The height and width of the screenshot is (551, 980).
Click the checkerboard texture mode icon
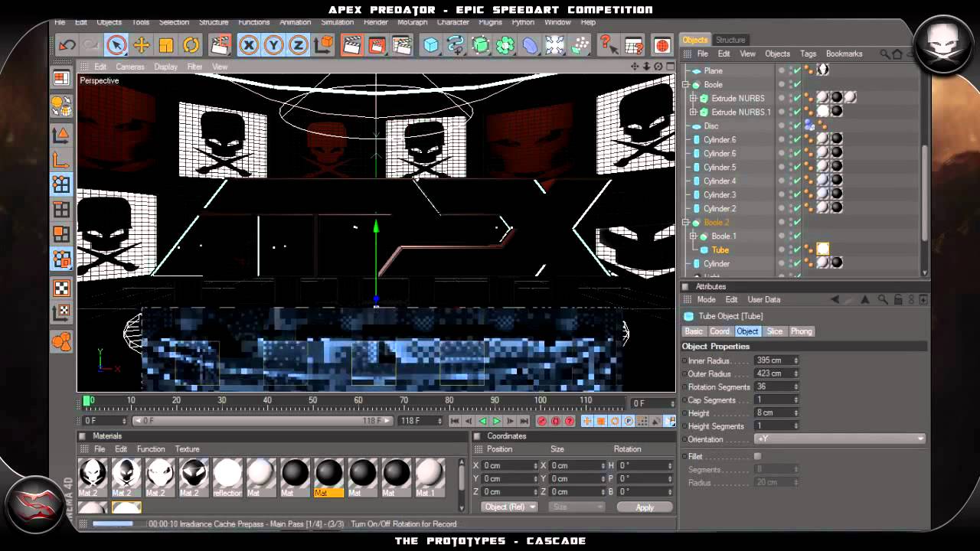[x=61, y=288]
